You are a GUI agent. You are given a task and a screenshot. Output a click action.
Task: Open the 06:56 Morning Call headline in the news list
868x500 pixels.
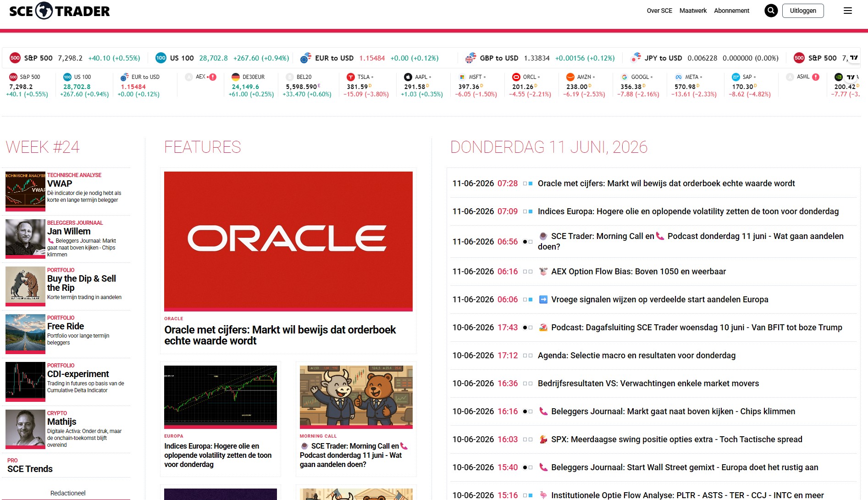691,241
